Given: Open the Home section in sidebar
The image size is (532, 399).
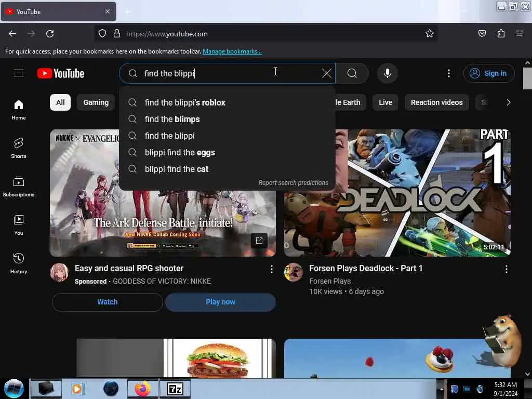Looking at the screenshot, I should point(19,110).
